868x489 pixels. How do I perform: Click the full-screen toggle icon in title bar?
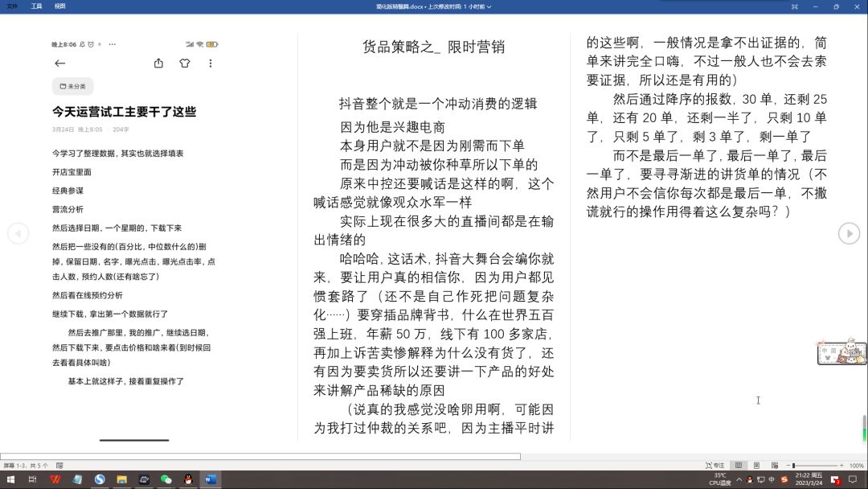tap(794, 6)
